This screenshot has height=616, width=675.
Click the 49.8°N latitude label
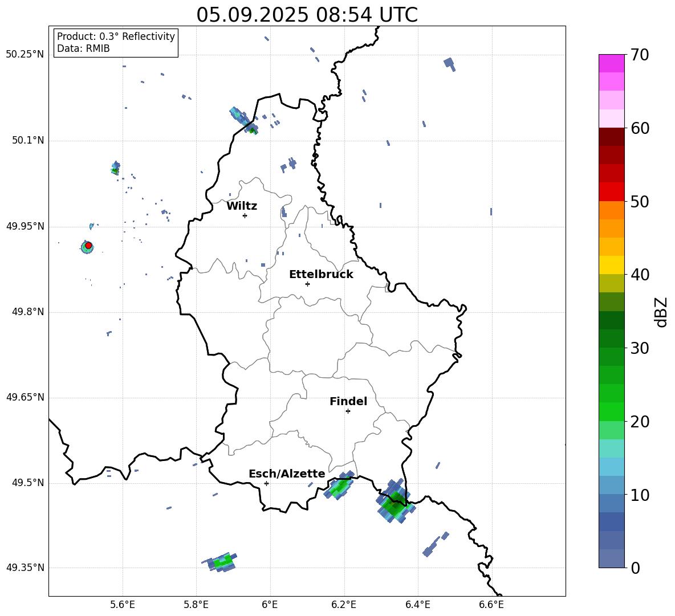pyautogui.click(x=27, y=312)
